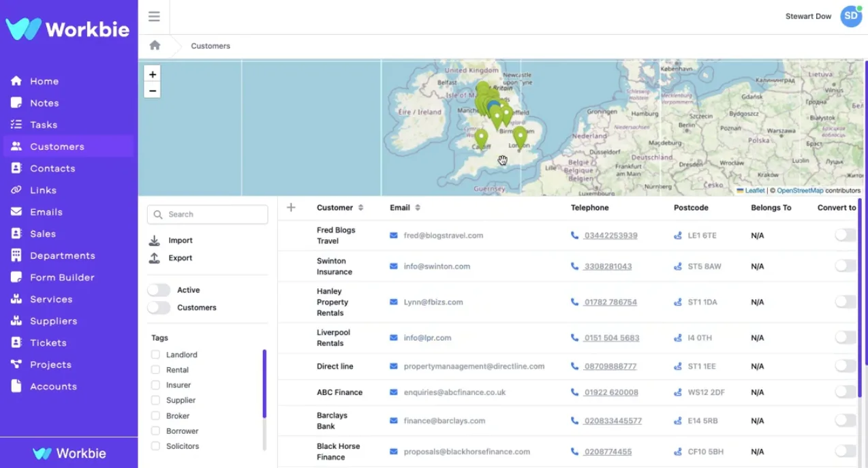Click the Customers breadcrumb
This screenshot has width=868, height=468.
[x=211, y=46]
